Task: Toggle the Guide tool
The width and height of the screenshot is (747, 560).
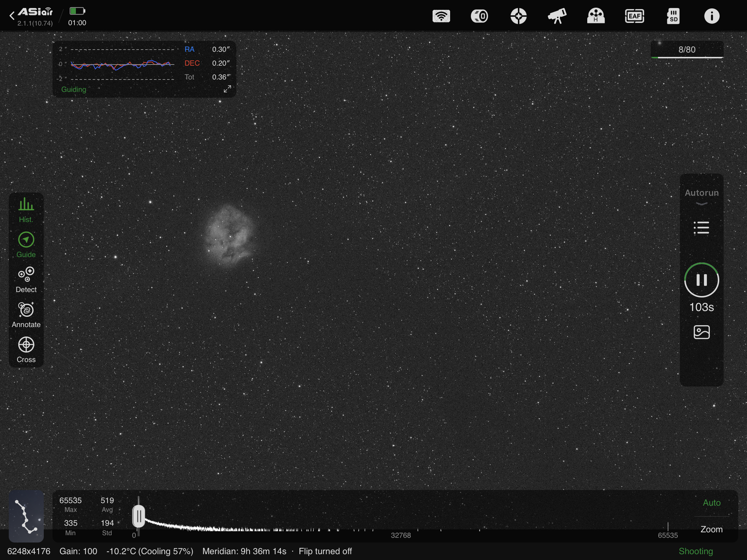Action: [26, 245]
